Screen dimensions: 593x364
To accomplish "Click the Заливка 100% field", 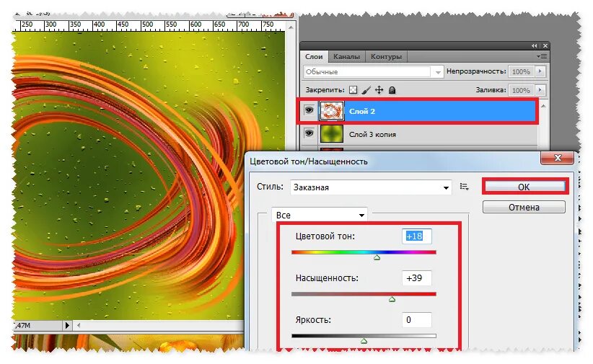I will pyautogui.click(x=521, y=90).
